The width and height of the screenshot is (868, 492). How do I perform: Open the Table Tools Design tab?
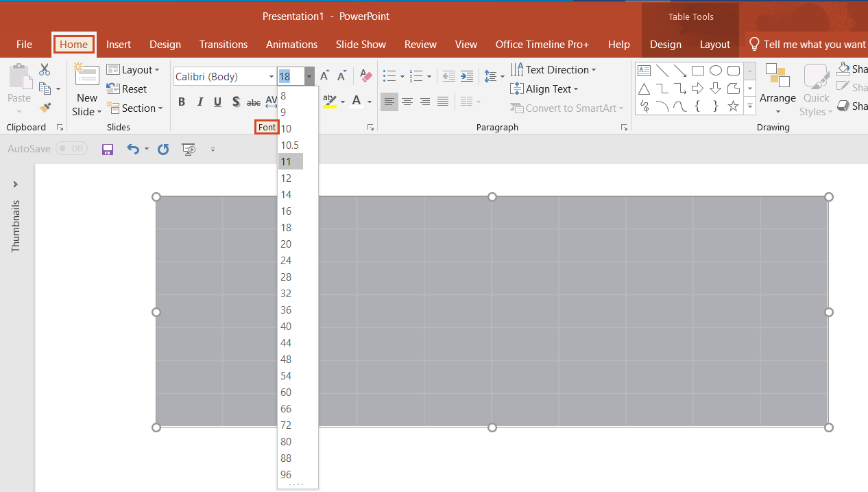pyautogui.click(x=665, y=44)
